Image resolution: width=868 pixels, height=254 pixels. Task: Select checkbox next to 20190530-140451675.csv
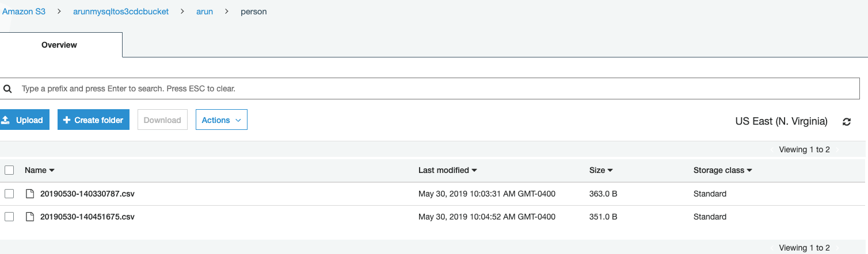(9, 217)
